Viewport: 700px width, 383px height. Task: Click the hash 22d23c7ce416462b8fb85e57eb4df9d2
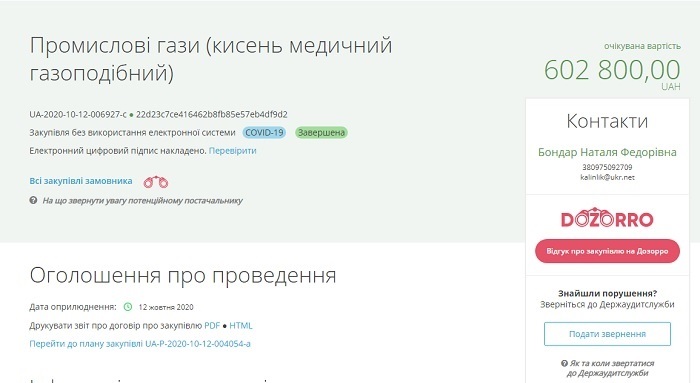pos(212,114)
